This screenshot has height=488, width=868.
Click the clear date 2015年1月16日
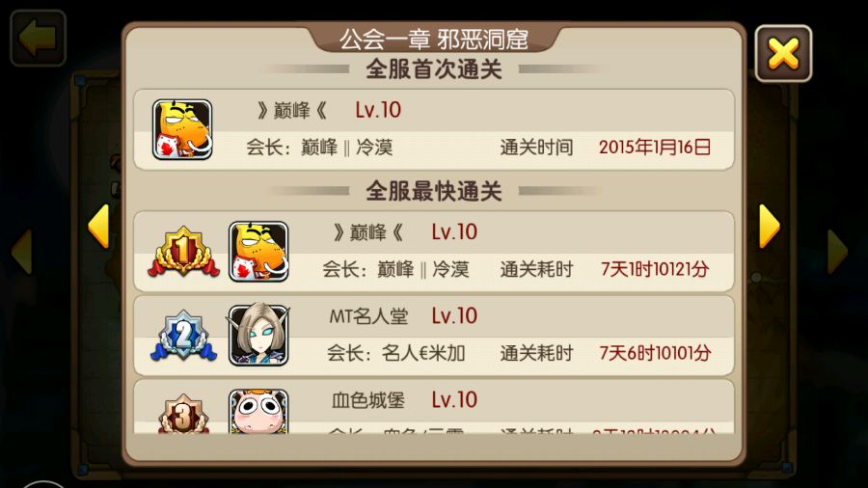click(x=655, y=148)
